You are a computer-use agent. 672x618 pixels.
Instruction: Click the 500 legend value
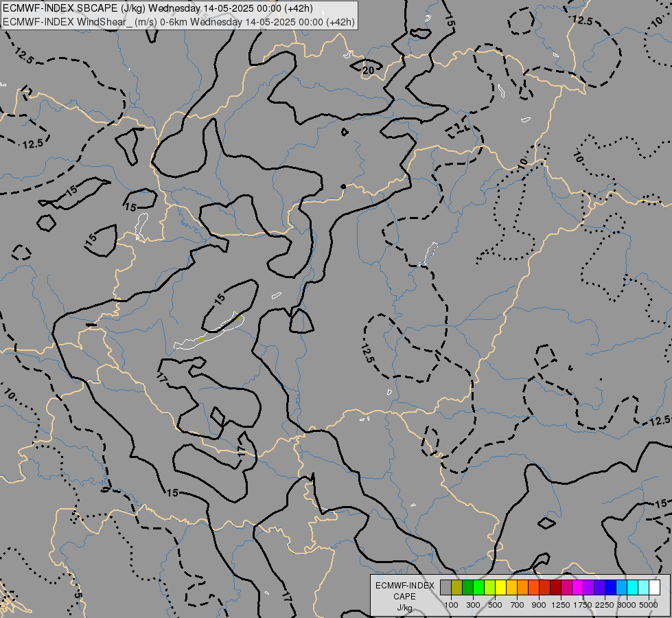click(495, 605)
